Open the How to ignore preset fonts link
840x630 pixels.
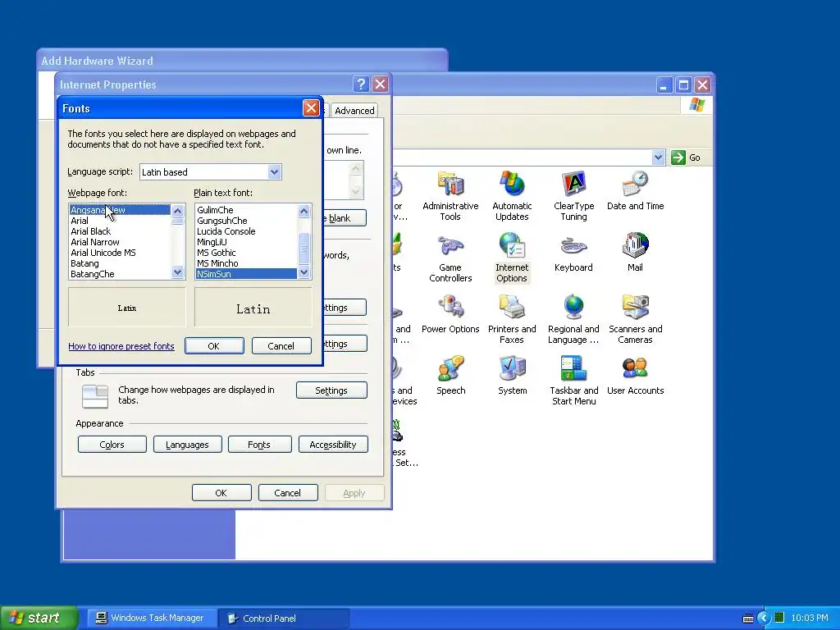pos(121,346)
